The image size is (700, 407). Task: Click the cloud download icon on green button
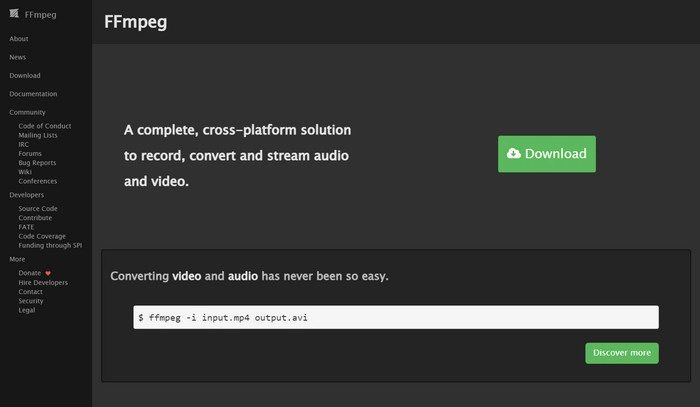click(514, 154)
